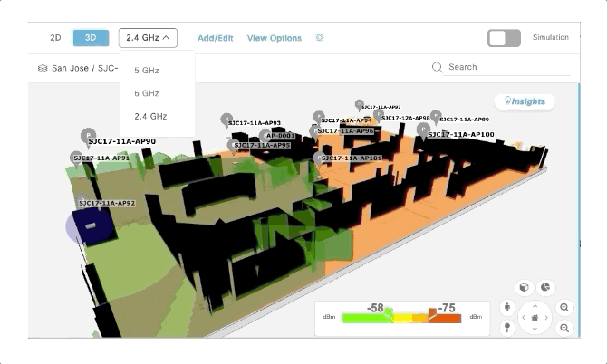The width and height of the screenshot is (607, 364).
Task: Choose 6 GHz from the dropdown list
Action: tap(146, 93)
